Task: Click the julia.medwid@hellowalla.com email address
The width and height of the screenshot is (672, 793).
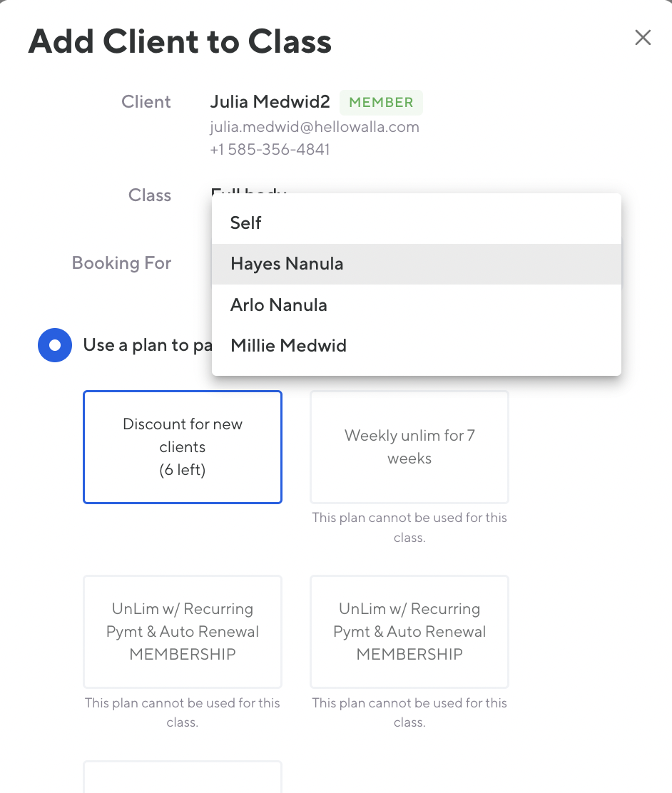Action: click(x=315, y=127)
